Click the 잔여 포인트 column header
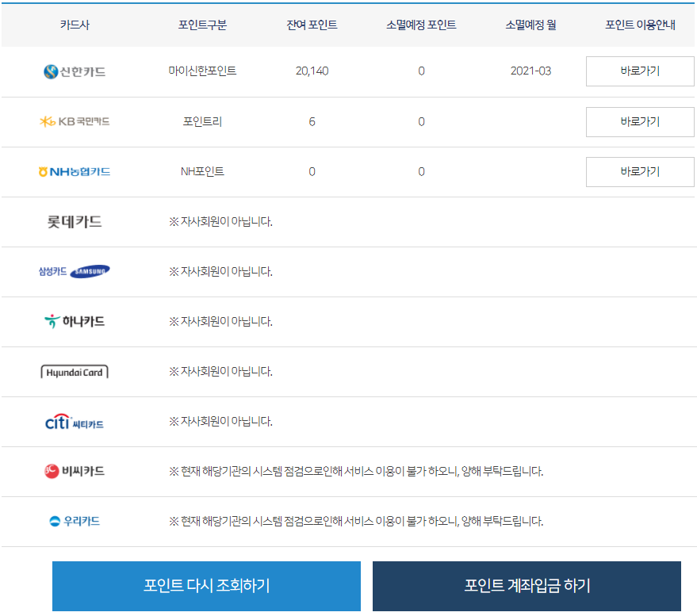The height and width of the screenshot is (616, 697). pos(312,25)
